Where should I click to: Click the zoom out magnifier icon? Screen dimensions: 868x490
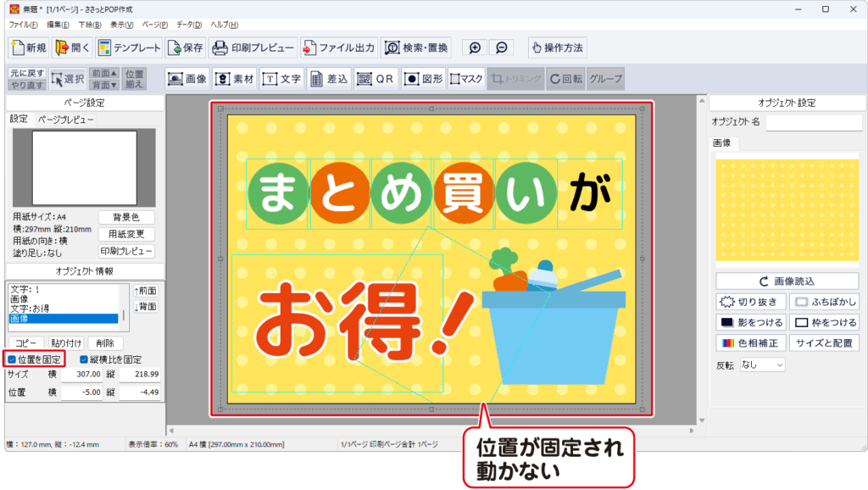click(x=502, y=47)
